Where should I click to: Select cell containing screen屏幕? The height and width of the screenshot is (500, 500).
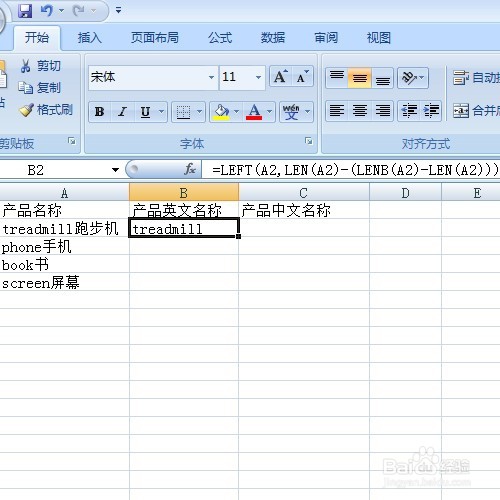click(64, 283)
